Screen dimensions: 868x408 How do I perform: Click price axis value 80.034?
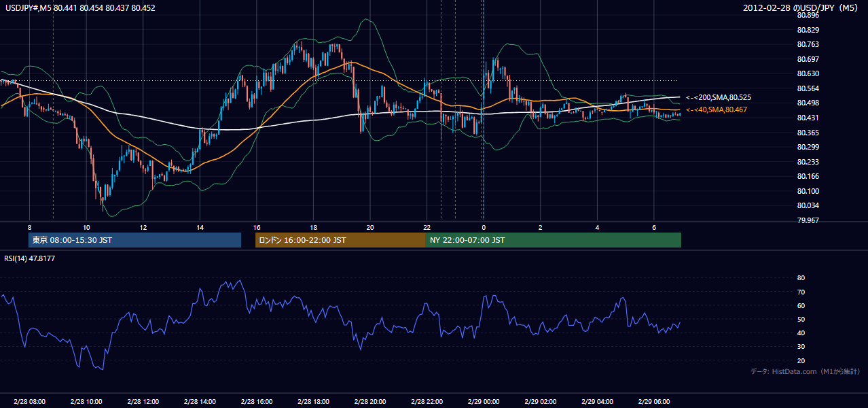coord(808,206)
